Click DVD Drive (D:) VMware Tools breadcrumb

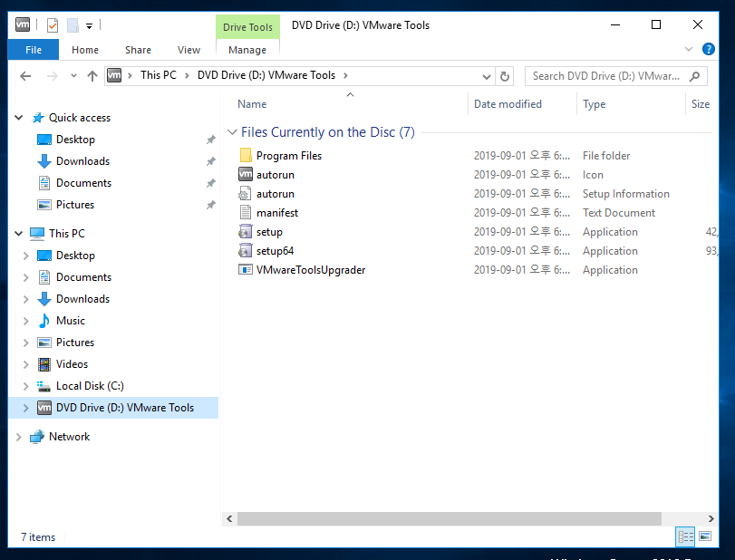tap(266, 75)
